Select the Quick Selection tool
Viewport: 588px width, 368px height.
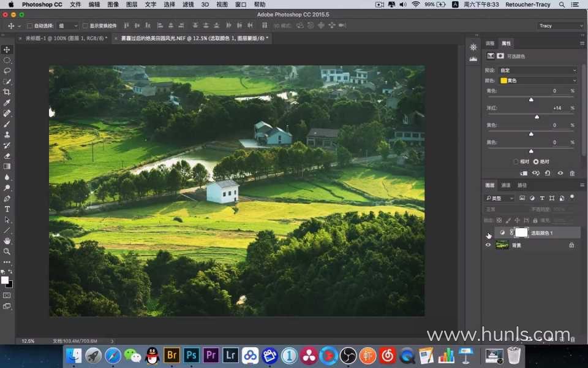[x=7, y=82]
